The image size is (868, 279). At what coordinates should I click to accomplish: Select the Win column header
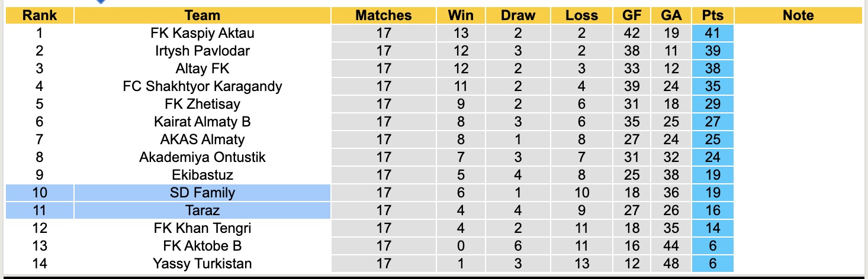[x=460, y=15]
